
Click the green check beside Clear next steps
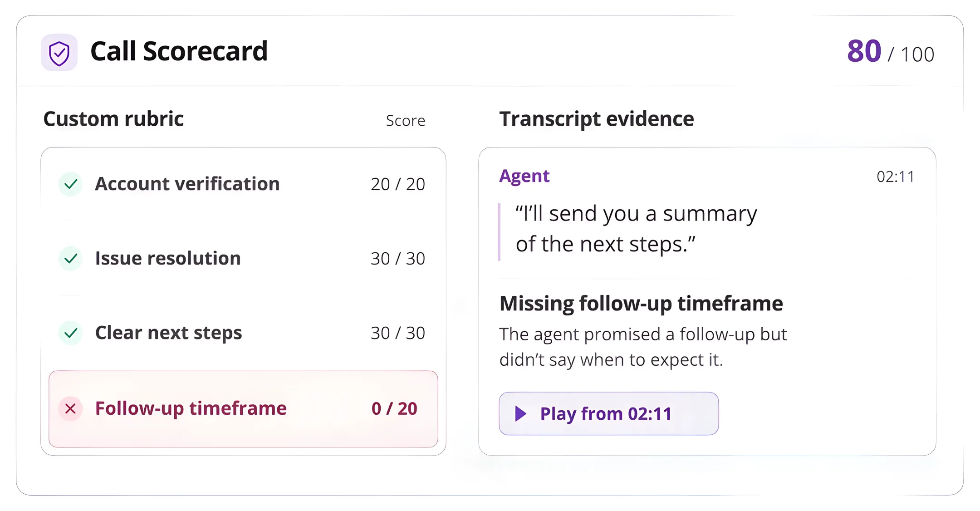[70, 333]
